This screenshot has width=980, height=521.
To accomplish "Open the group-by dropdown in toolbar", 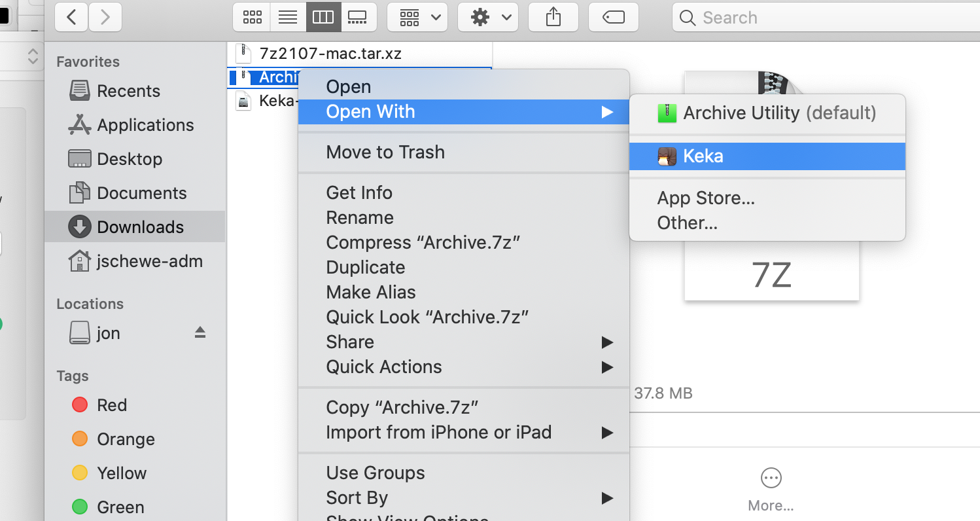I will tap(417, 17).
